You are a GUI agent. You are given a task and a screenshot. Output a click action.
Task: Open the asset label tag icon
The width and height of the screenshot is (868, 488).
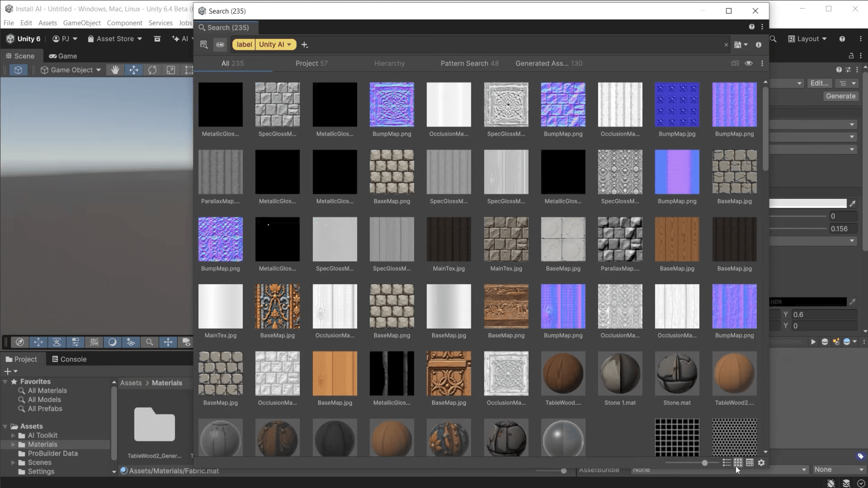860,456
